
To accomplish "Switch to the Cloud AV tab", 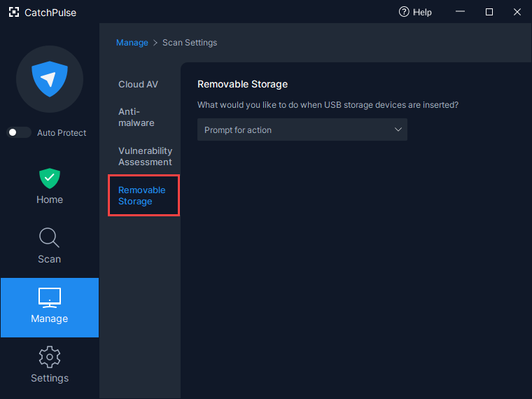I will click(138, 84).
